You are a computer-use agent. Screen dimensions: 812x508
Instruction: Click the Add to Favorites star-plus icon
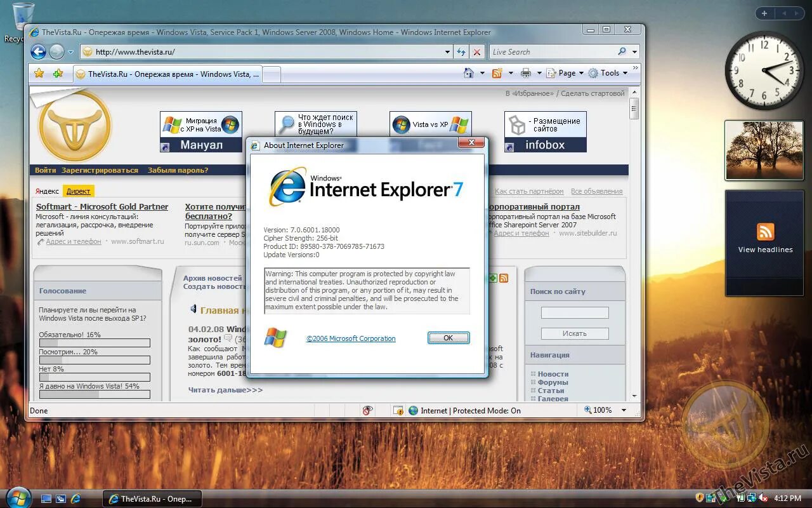click(x=58, y=74)
